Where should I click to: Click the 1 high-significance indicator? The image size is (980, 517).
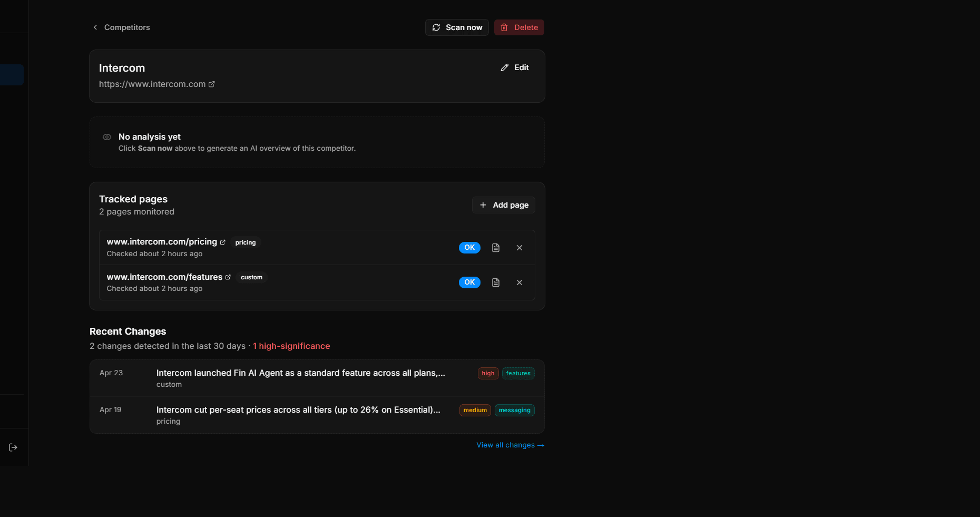pos(291,346)
